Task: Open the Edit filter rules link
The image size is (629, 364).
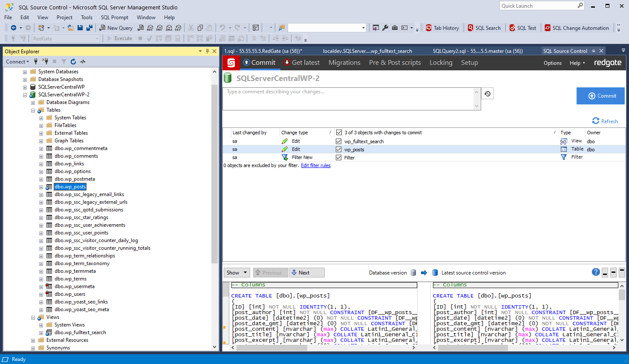Action: tap(315, 165)
